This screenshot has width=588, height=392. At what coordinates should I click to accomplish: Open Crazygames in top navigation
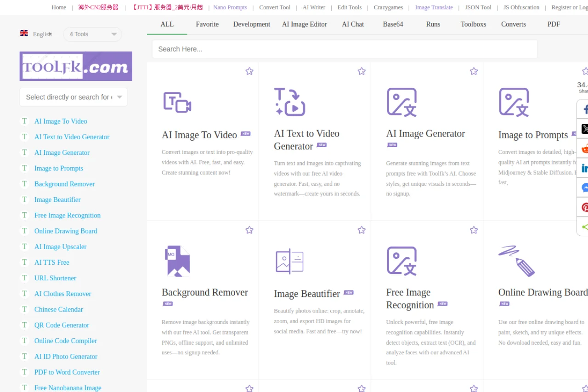tap(389, 7)
